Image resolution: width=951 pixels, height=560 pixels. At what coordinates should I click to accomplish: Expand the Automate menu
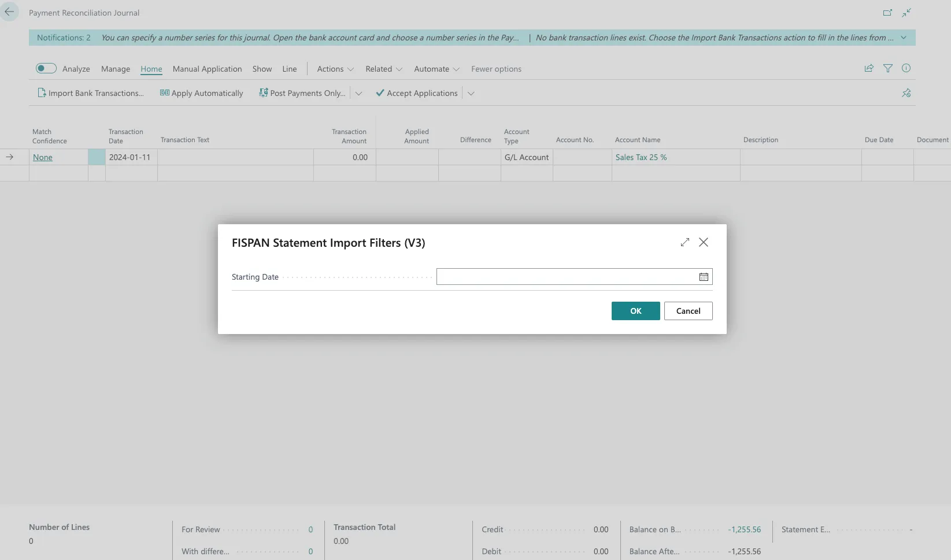coord(437,69)
